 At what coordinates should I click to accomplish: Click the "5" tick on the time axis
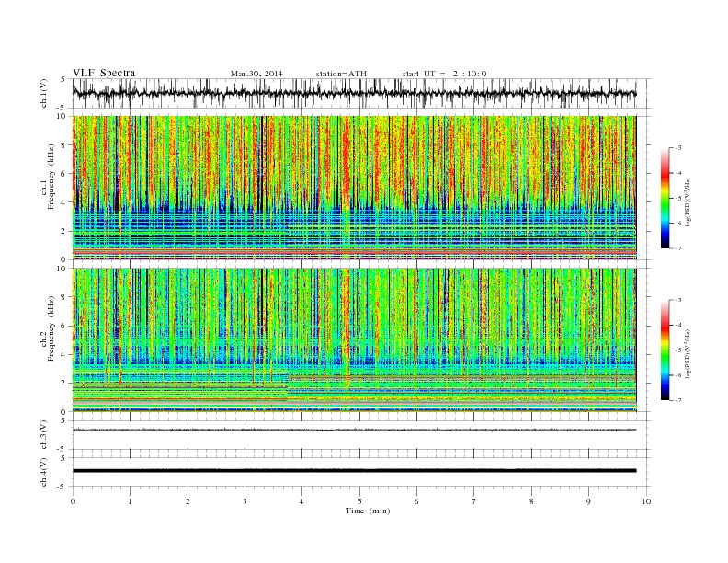tap(359, 501)
